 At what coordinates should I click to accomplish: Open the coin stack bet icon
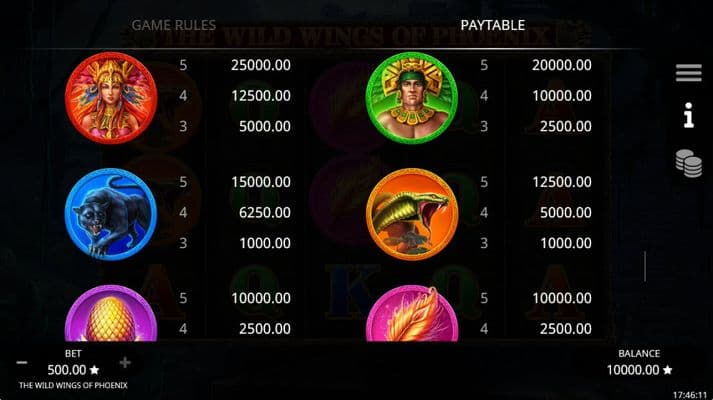point(688,163)
